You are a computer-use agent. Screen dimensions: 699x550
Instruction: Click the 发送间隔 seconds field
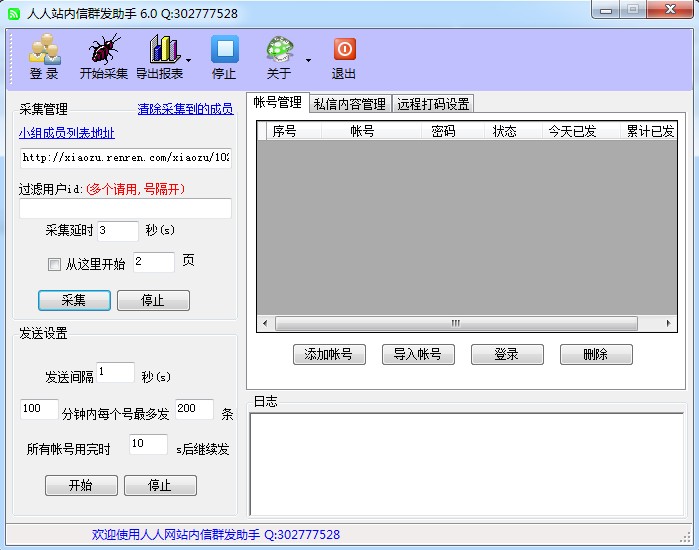115,372
